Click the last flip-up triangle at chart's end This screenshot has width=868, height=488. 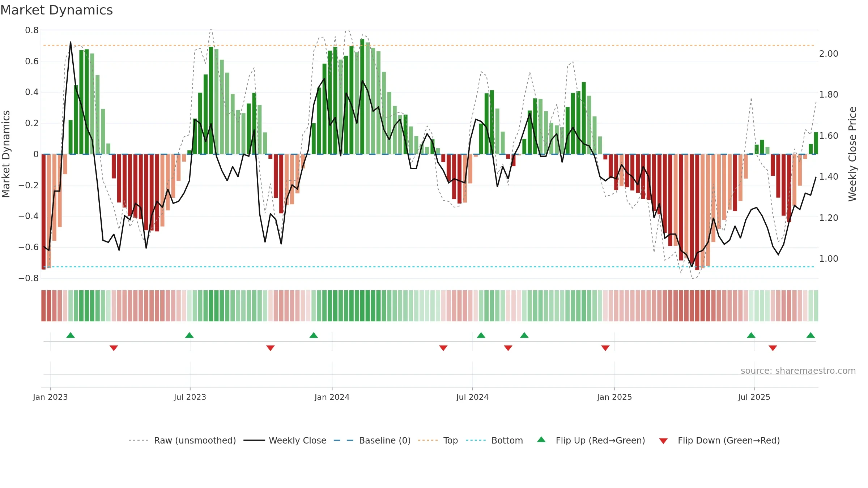click(810, 335)
